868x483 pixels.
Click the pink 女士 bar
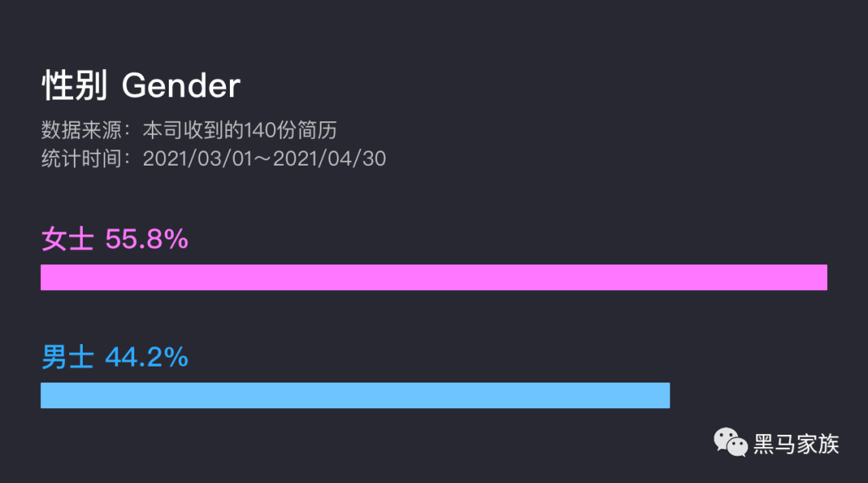[x=434, y=277]
